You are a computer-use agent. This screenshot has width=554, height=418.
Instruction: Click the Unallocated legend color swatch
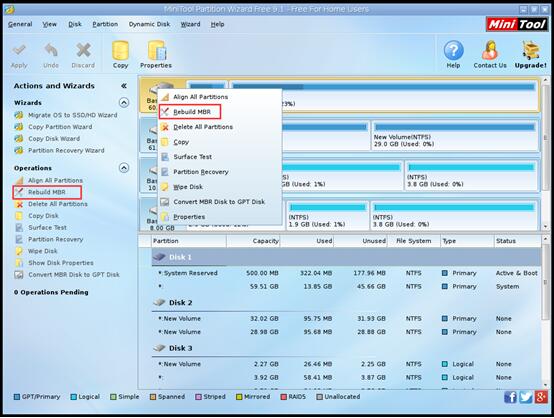click(x=319, y=397)
